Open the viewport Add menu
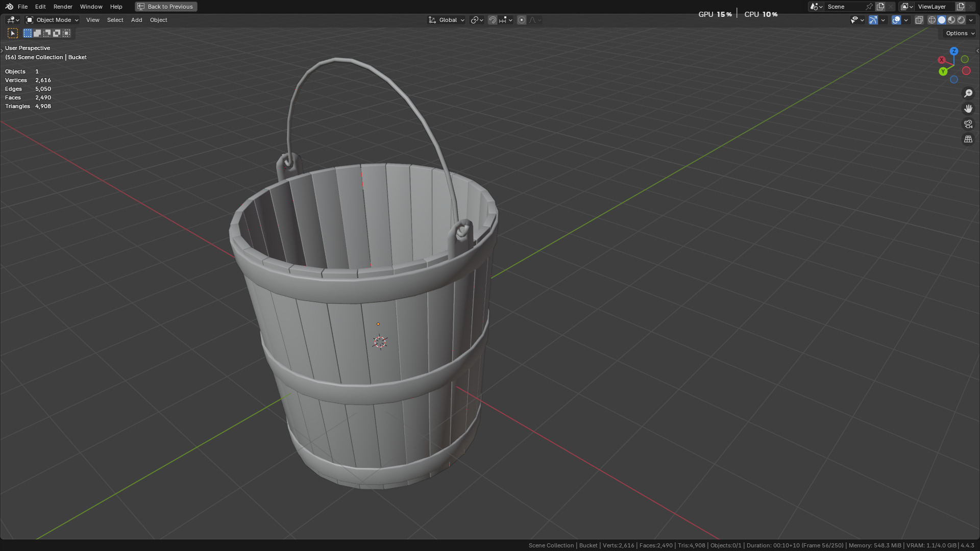 click(136, 20)
